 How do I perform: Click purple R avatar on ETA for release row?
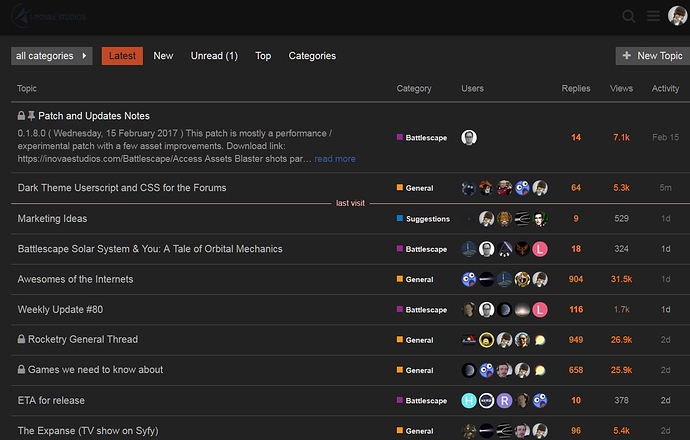coord(504,400)
